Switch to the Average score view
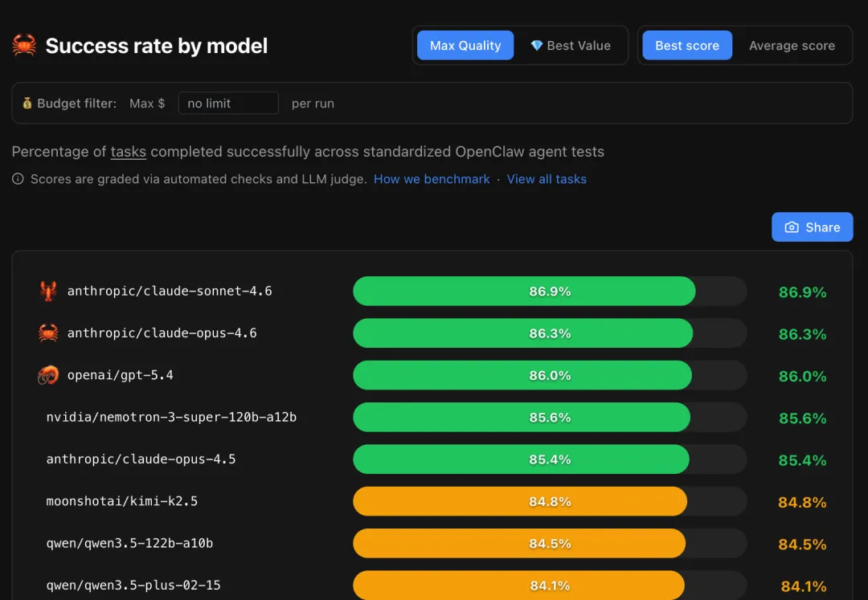The width and height of the screenshot is (868, 600). point(792,45)
